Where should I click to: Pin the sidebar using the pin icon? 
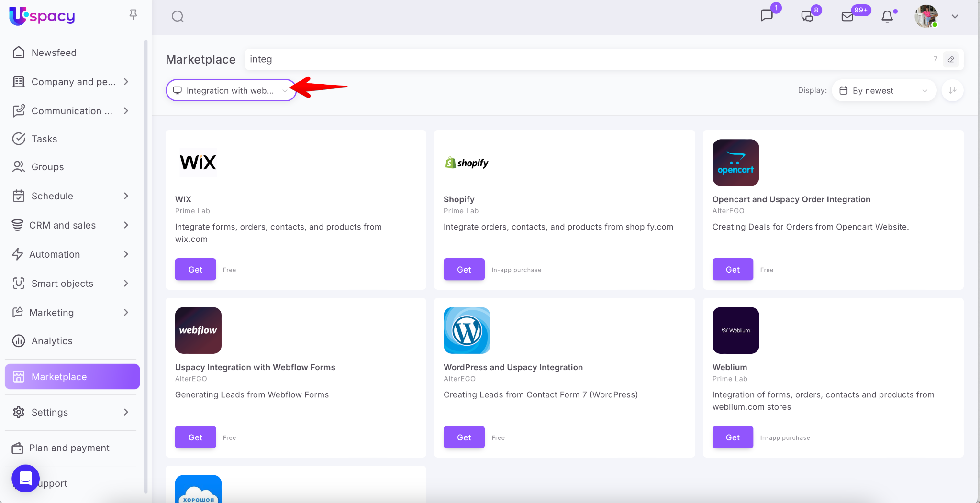click(134, 15)
